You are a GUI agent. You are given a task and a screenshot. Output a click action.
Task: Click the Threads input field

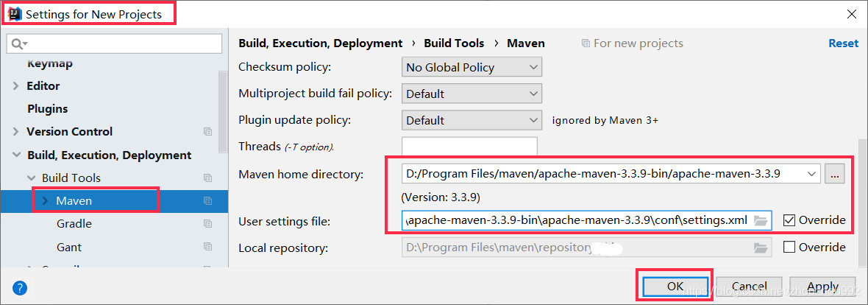[x=469, y=147]
